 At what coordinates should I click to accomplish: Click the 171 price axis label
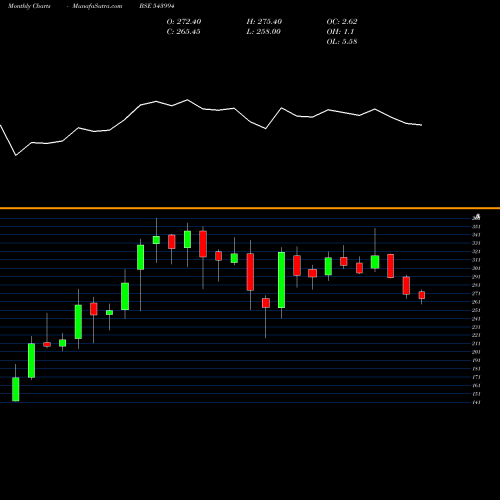point(476,377)
